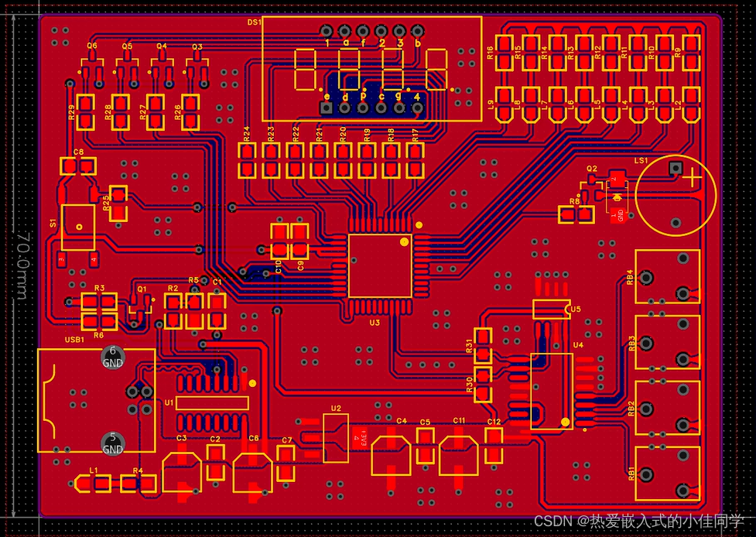Select the U5 chip footprint
This screenshot has width=756, height=537.
552,309
